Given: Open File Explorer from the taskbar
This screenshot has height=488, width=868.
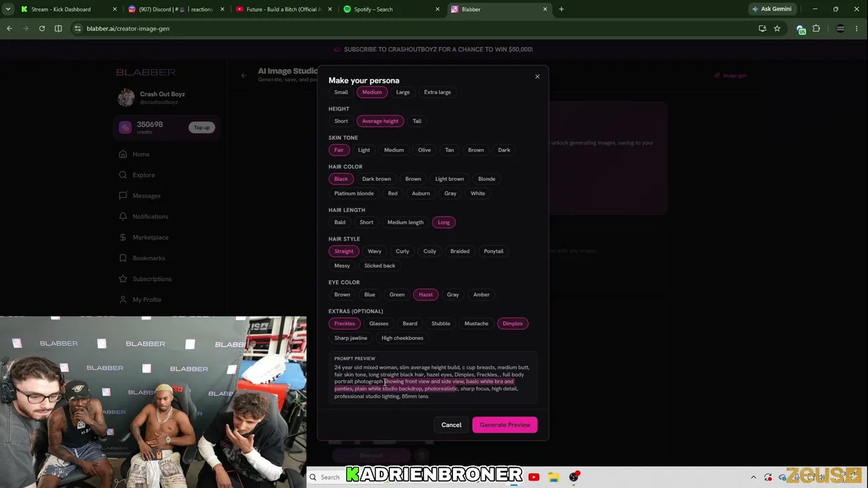Looking at the screenshot, I should click(554, 477).
